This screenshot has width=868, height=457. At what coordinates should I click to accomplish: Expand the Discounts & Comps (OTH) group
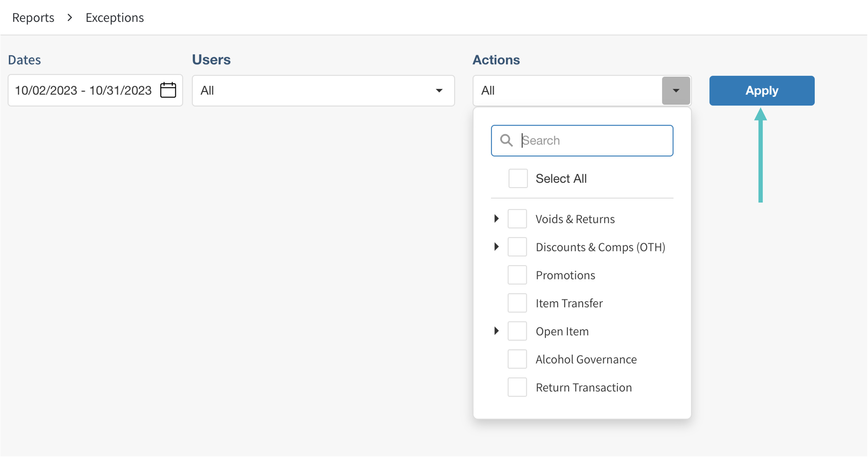point(496,247)
